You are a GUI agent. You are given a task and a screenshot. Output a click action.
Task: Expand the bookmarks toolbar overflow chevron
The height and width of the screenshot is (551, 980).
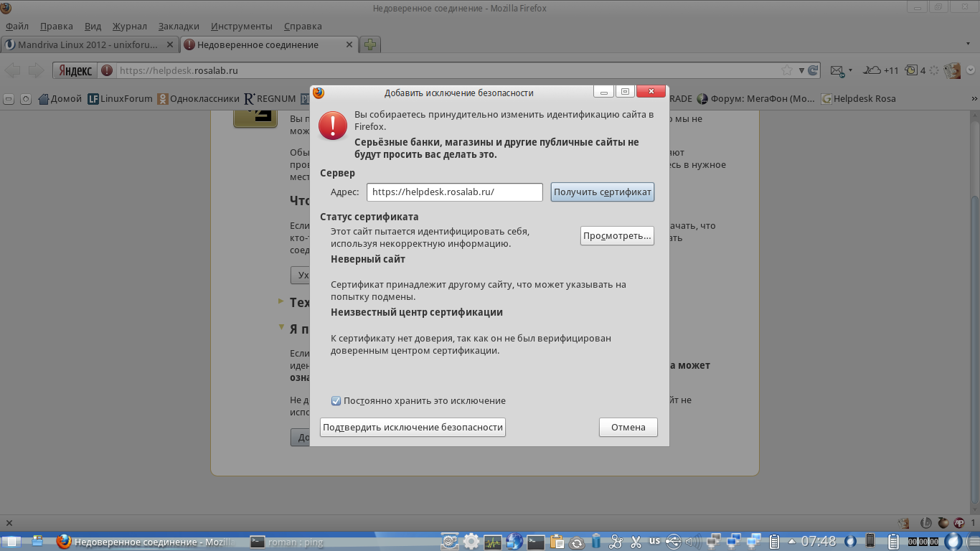[974, 99]
